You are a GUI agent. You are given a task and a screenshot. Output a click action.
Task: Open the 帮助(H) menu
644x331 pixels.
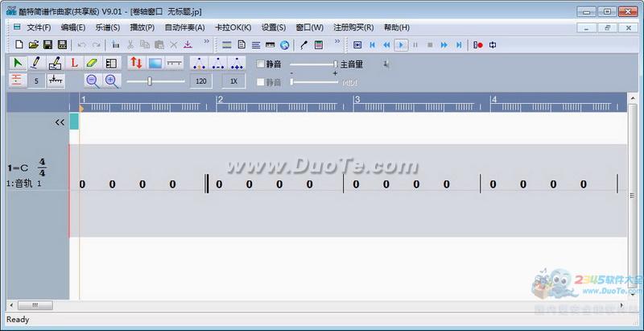click(x=397, y=27)
